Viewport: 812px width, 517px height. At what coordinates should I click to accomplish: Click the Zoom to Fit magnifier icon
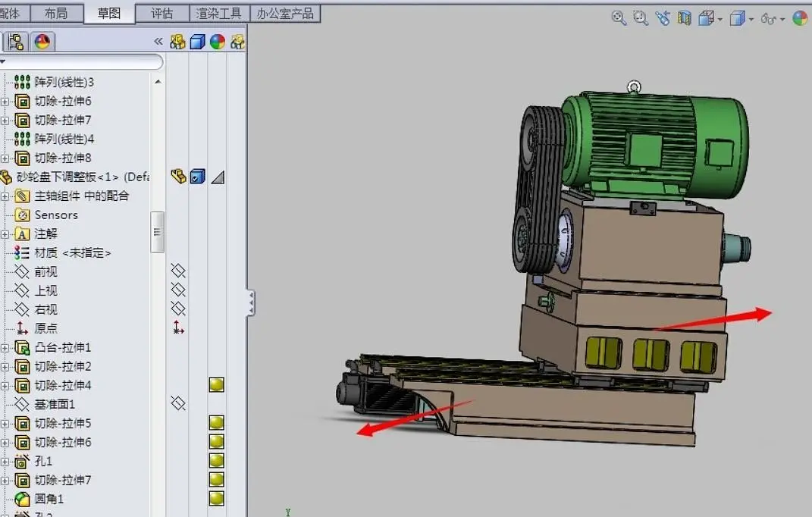[x=619, y=18]
